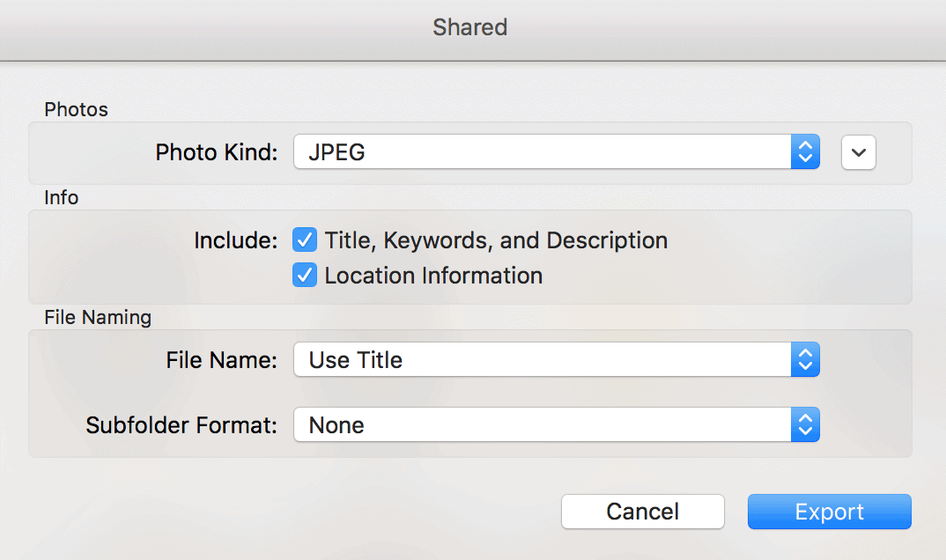Viewport: 946px width, 560px height.
Task: Open the Photo Kind dropdown
Action: (x=555, y=151)
